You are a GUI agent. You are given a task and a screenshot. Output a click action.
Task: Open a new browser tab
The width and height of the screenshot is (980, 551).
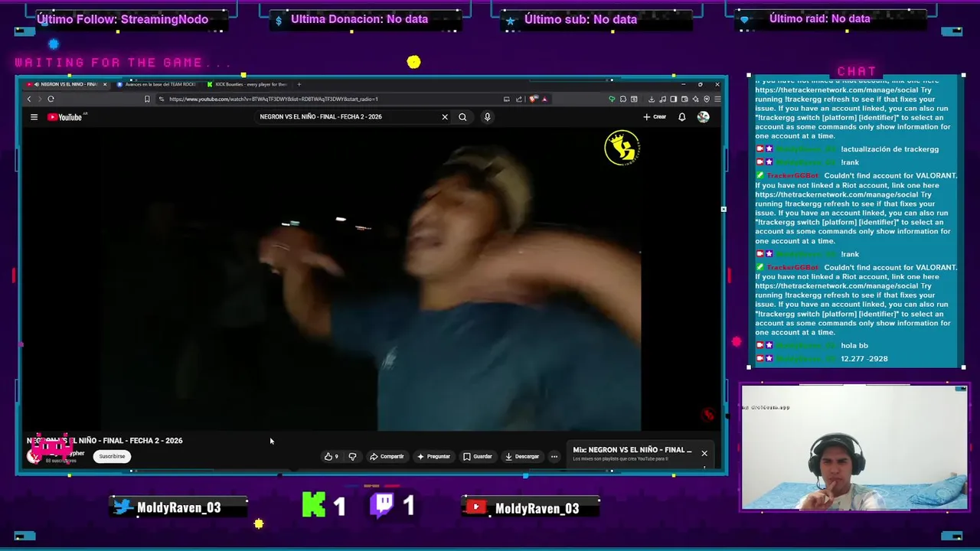(x=299, y=84)
